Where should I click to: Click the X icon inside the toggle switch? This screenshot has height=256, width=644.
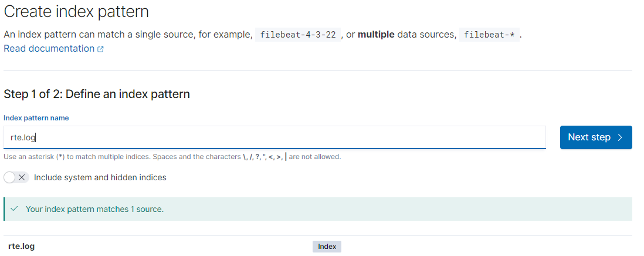click(22, 177)
